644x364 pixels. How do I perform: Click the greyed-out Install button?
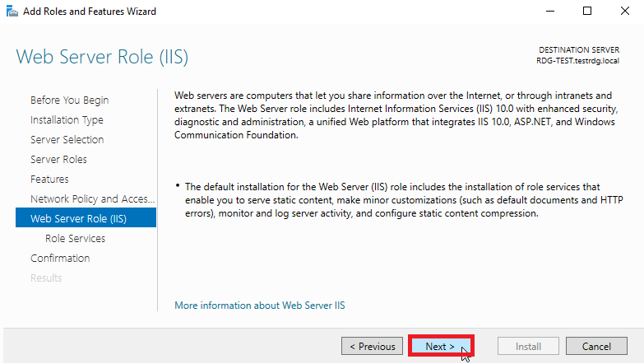[x=528, y=347]
